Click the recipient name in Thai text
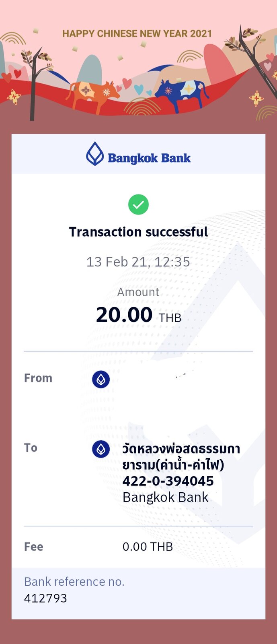The image size is (277, 644). [181, 457]
